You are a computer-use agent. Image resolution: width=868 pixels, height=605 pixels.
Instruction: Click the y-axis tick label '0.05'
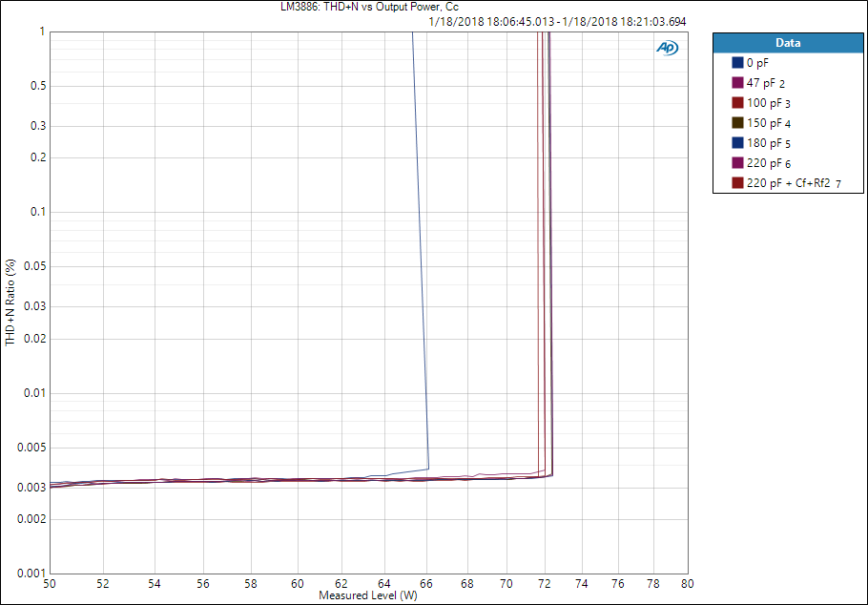(35, 266)
